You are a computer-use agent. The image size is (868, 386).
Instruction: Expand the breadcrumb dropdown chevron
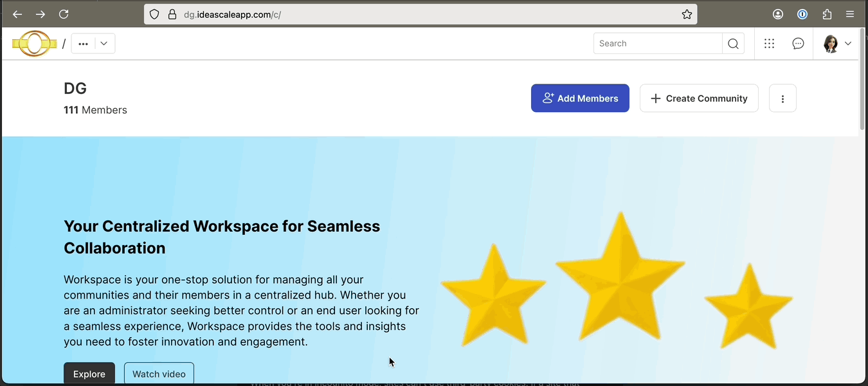[x=105, y=44]
